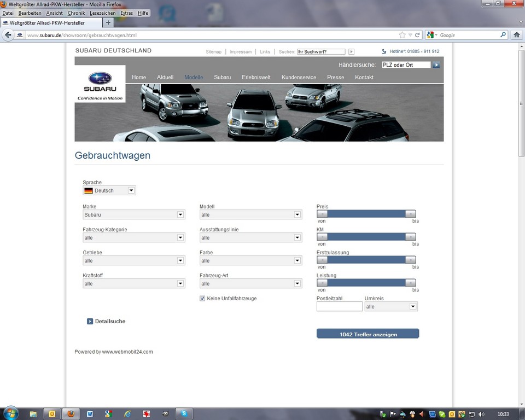This screenshot has height=420, width=525.
Task: Open Aktuell in site navigation
Action: coord(165,77)
